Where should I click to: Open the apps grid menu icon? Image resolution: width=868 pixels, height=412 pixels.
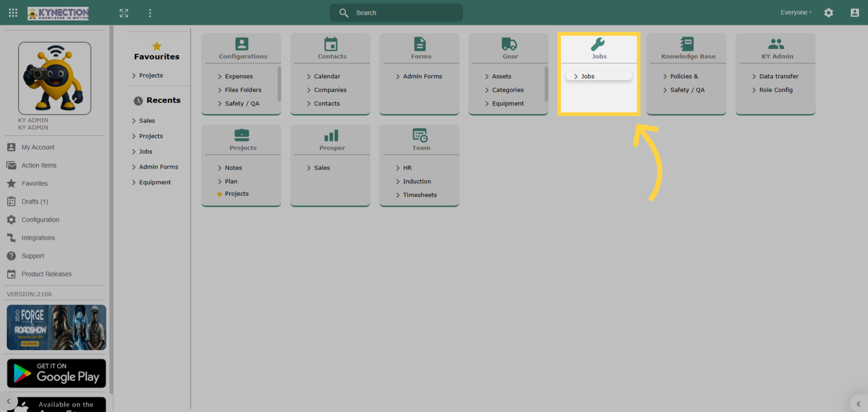pyautogui.click(x=13, y=13)
